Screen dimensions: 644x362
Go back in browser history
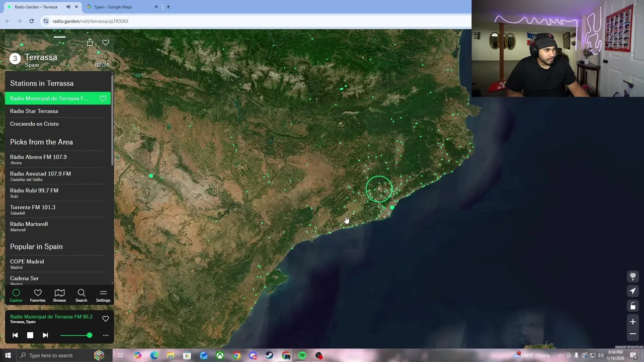[x=7, y=21]
